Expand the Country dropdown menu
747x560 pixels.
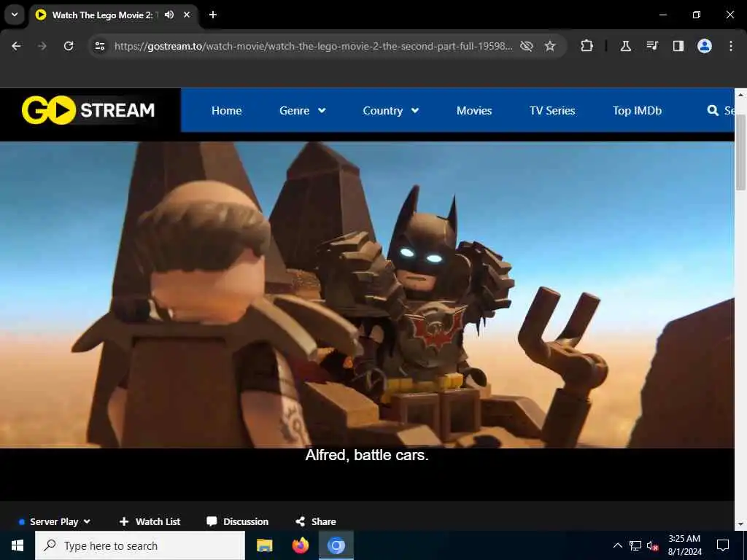point(391,111)
